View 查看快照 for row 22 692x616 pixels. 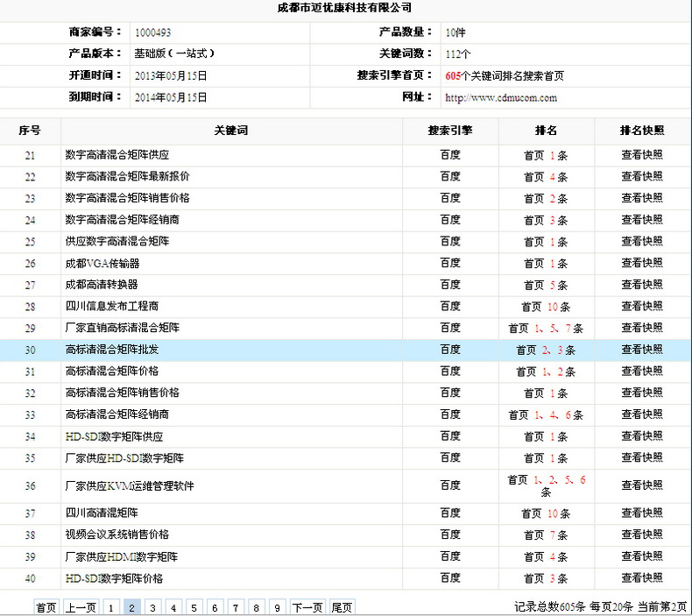pos(642,177)
